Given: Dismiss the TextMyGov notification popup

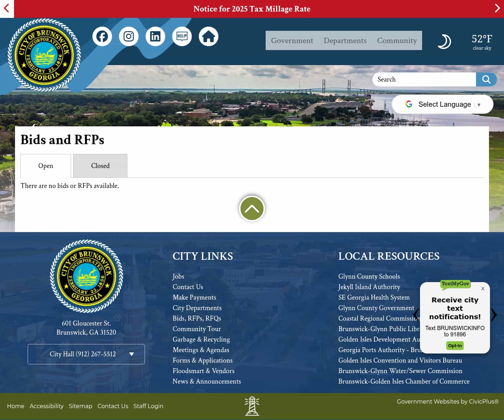Looking at the screenshot, I should click(483, 288).
